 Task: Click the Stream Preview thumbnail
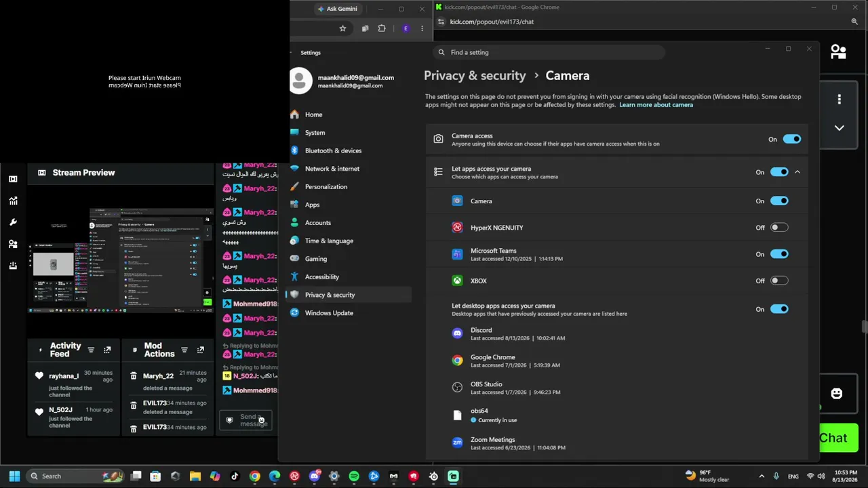(x=120, y=260)
